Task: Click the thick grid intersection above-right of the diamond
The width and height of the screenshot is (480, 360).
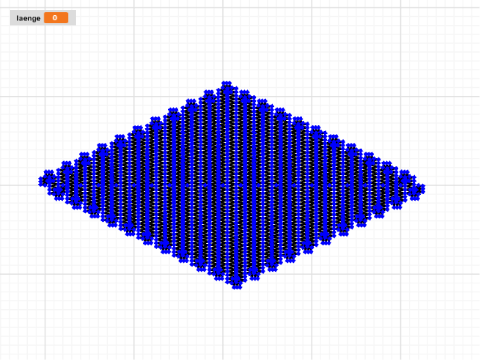Action: (x=312, y=97)
